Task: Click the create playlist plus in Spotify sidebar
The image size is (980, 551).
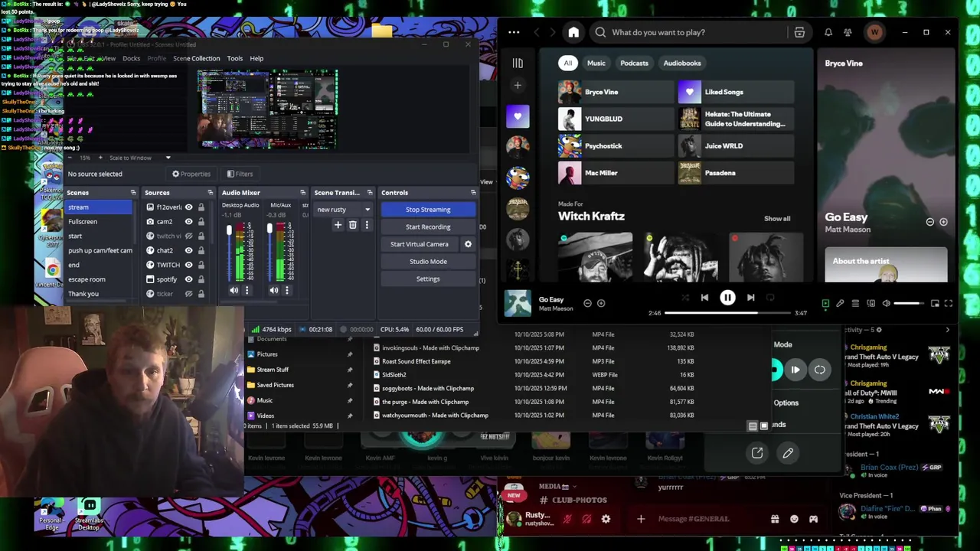Action: [518, 86]
